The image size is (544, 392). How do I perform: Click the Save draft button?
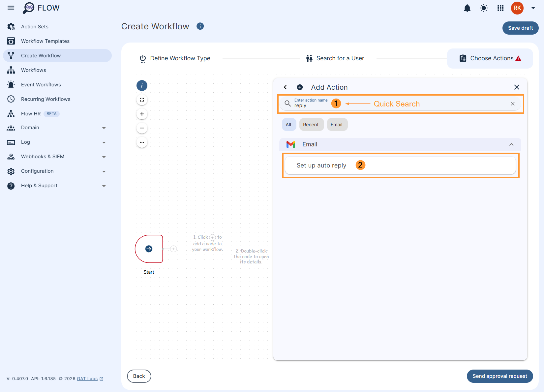pyautogui.click(x=520, y=28)
